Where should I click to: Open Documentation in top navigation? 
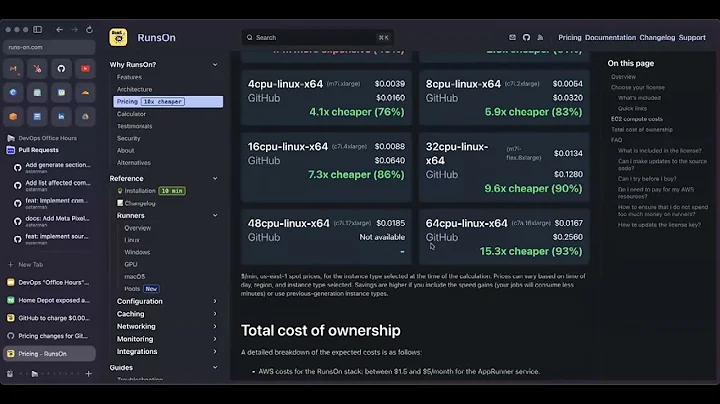610,38
